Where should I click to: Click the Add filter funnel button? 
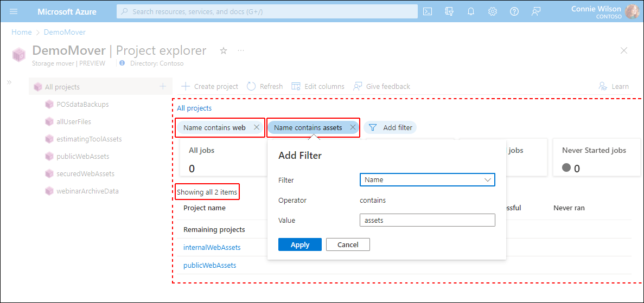click(x=390, y=128)
